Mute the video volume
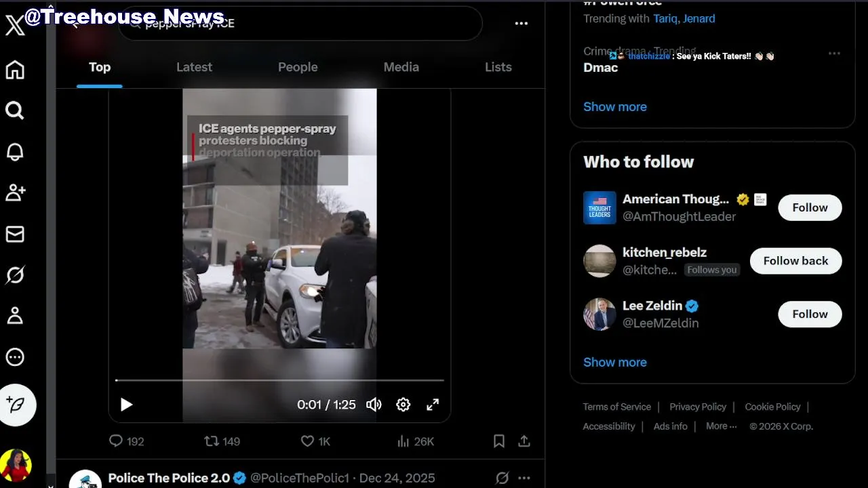Viewport: 868px width, 488px height. [374, 405]
